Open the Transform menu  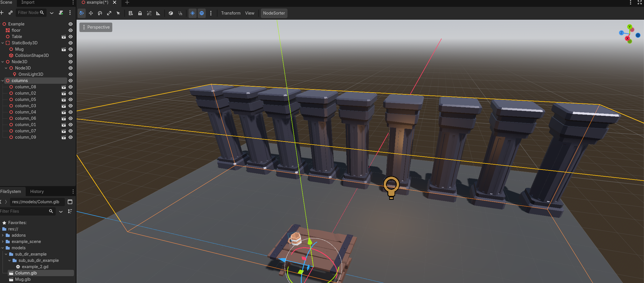(x=231, y=13)
